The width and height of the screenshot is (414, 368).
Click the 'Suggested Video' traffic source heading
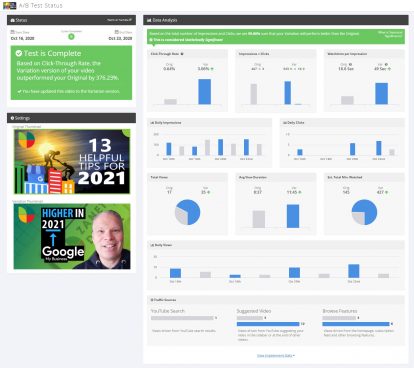pyautogui.click(x=254, y=311)
